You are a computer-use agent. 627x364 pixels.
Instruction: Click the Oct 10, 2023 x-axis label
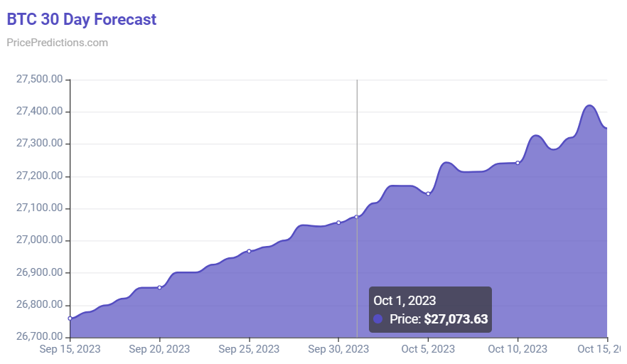(x=518, y=349)
